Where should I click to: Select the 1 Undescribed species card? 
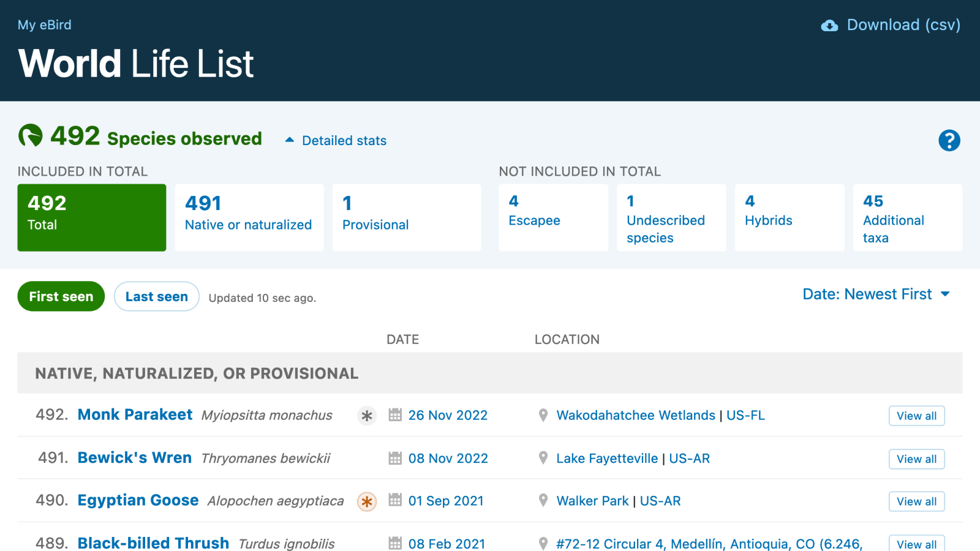pos(671,217)
